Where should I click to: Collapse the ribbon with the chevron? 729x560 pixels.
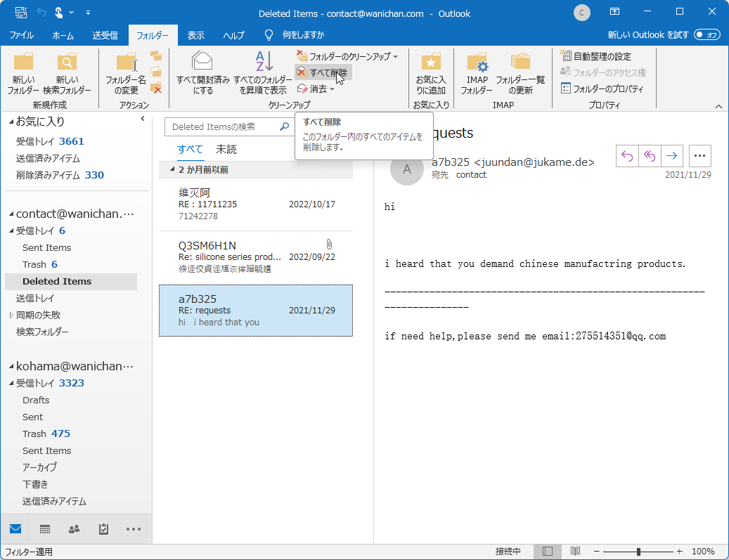click(x=718, y=106)
